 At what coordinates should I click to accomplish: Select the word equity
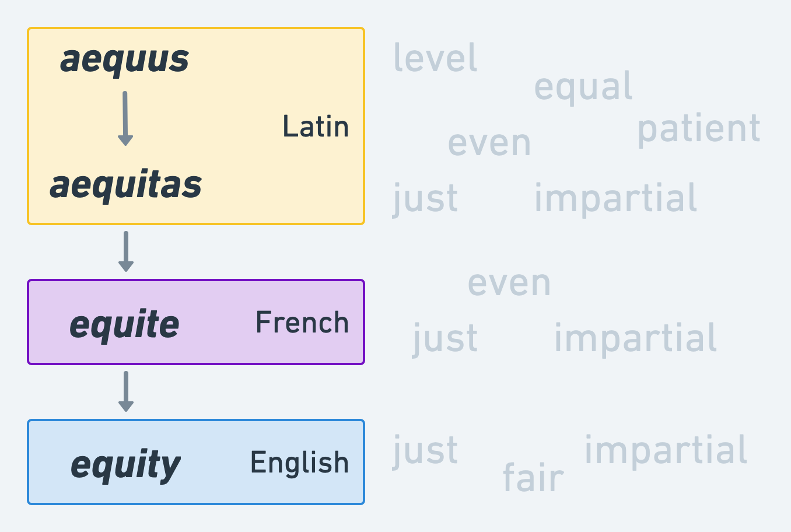point(126,464)
